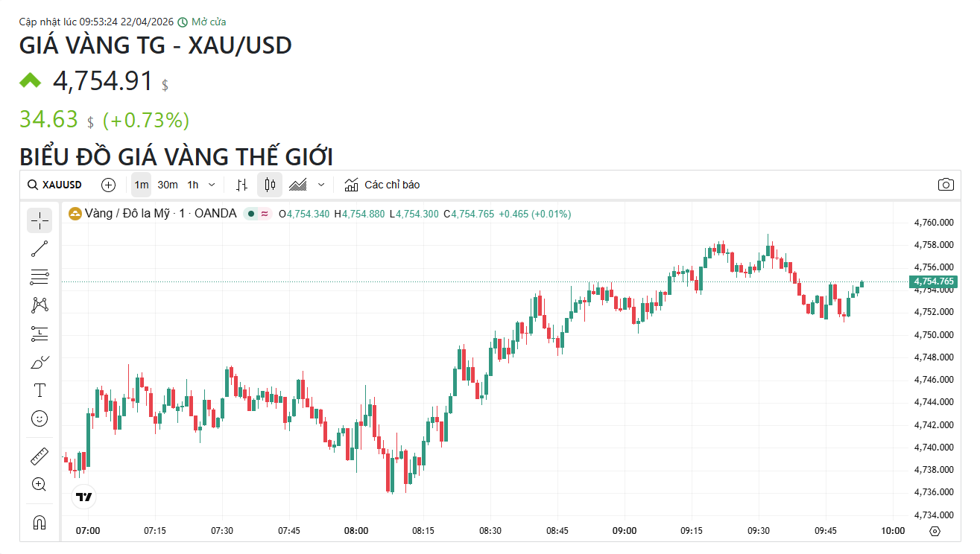Select the text annotation tool
The width and height of the screenshot is (980, 554).
coord(39,390)
